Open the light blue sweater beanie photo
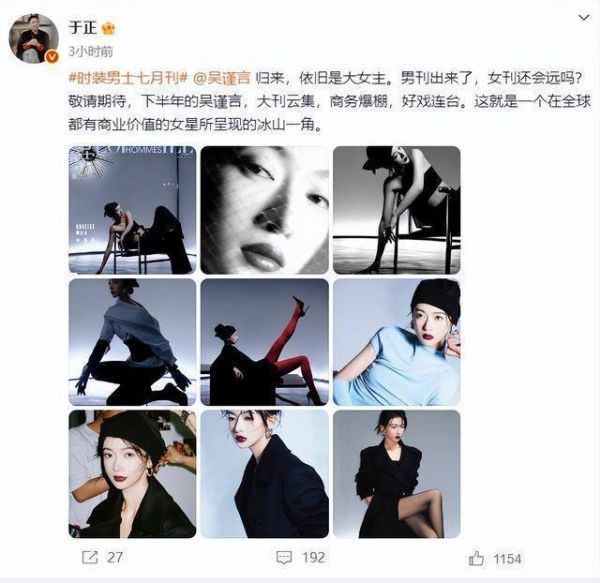This screenshot has height=583, width=600. (397, 342)
